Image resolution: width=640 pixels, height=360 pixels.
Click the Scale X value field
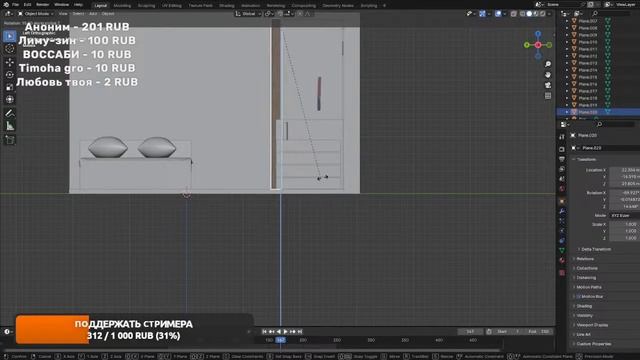coord(624,224)
